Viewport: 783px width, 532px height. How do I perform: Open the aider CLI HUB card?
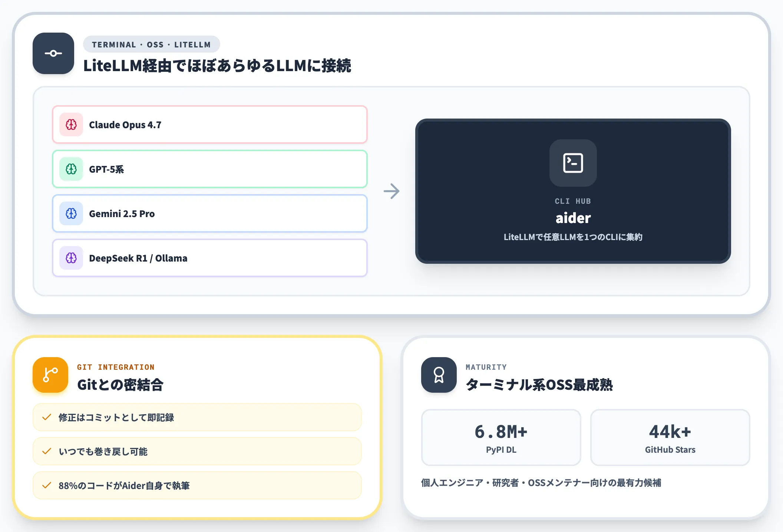573,191
